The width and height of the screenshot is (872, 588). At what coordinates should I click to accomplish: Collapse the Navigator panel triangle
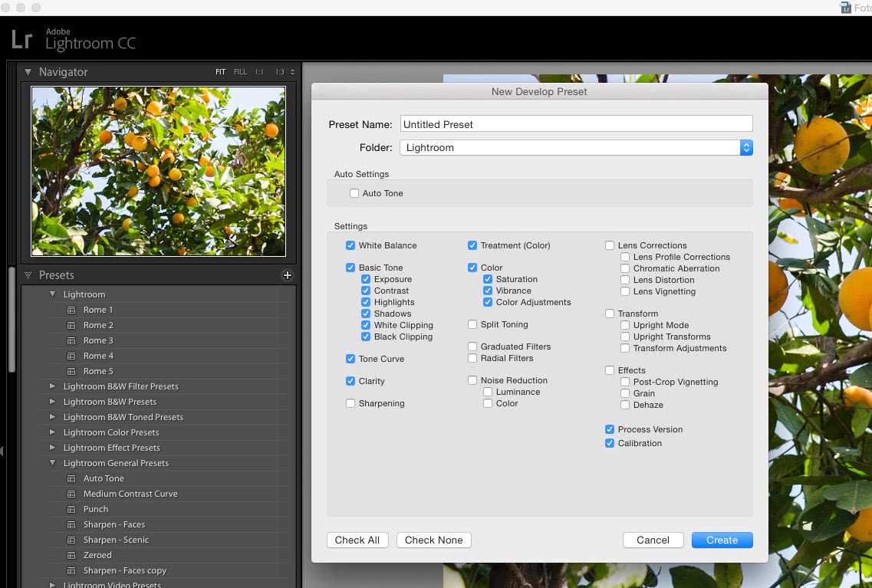pos(28,72)
